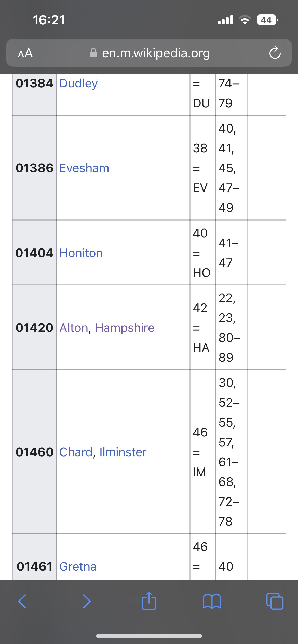This screenshot has width=298, height=644.
Task: Open the Bookmarks book icon
Action: [212, 601]
